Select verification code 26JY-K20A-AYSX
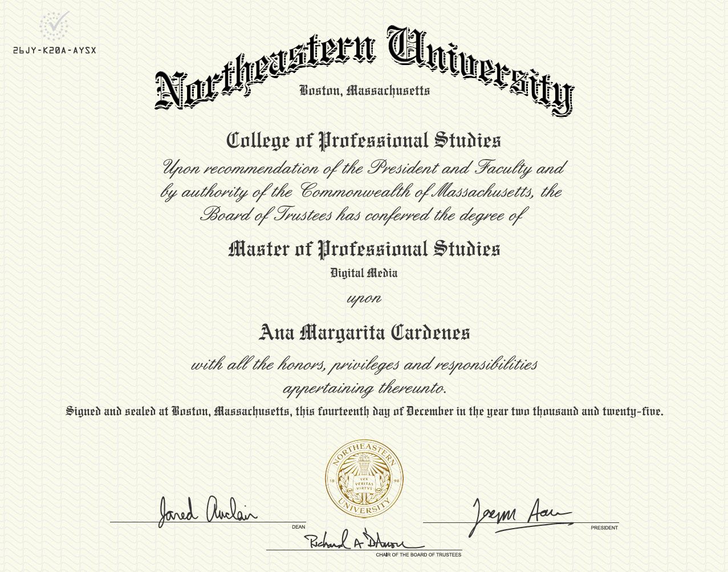 click(54, 51)
